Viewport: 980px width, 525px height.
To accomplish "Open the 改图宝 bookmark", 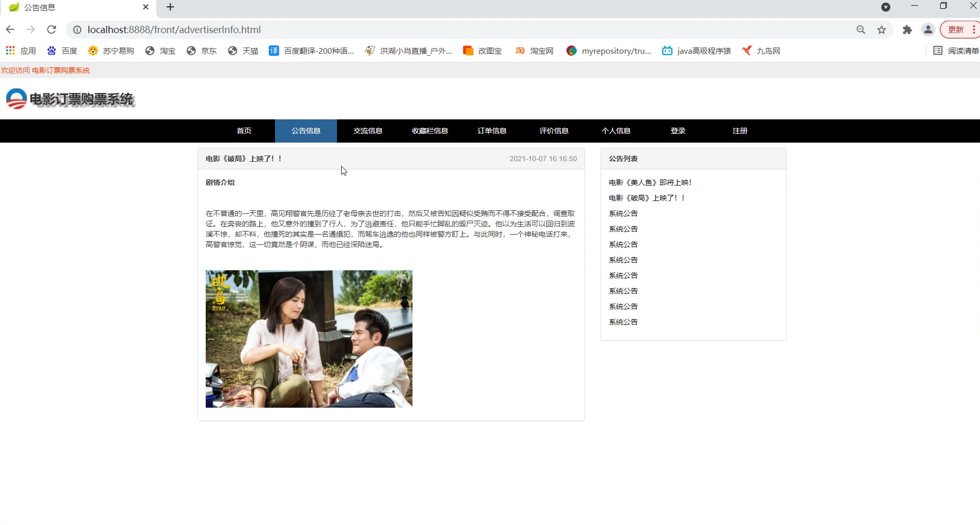I will click(x=482, y=51).
